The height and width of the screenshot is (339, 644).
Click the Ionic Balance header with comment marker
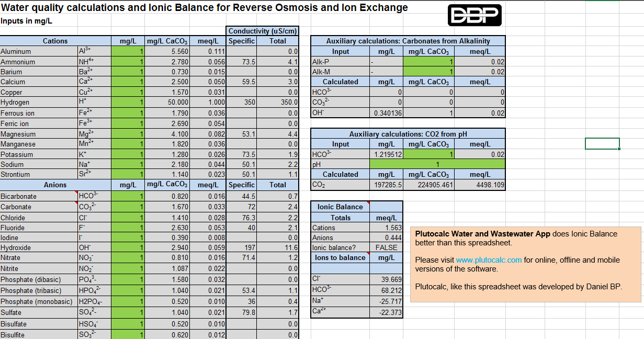pyautogui.click(x=340, y=207)
